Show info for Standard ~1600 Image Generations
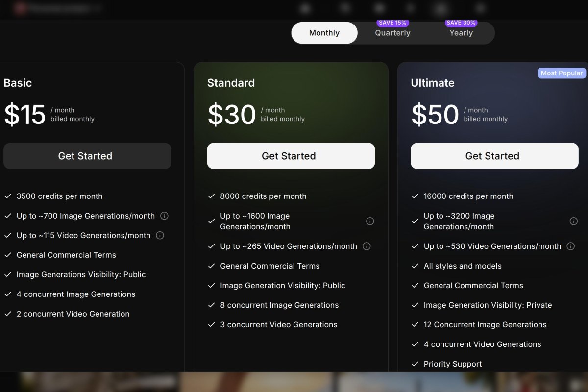 (x=370, y=221)
